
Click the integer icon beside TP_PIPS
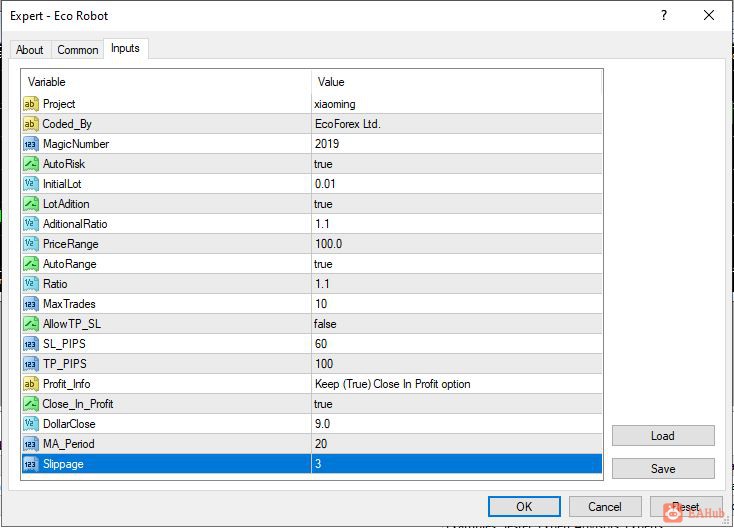click(x=30, y=364)
